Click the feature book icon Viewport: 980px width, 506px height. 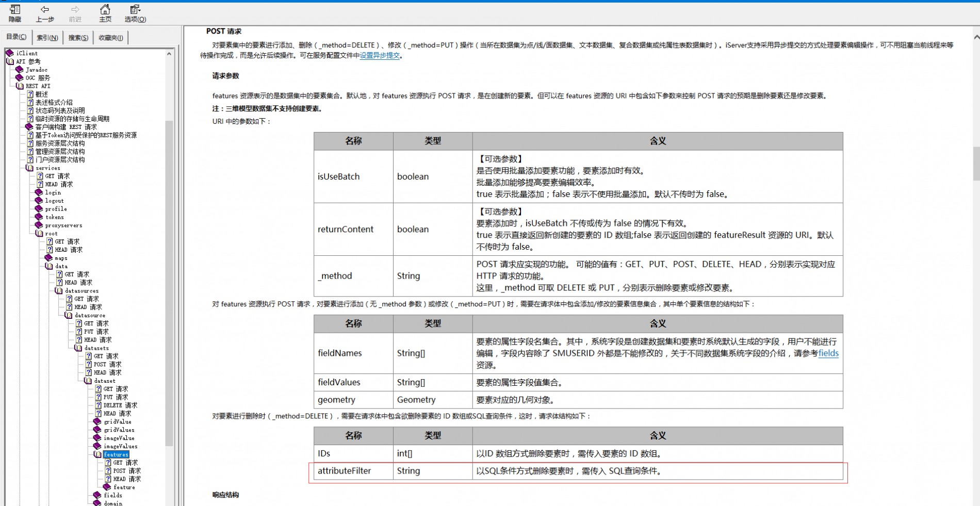(107, 487)
